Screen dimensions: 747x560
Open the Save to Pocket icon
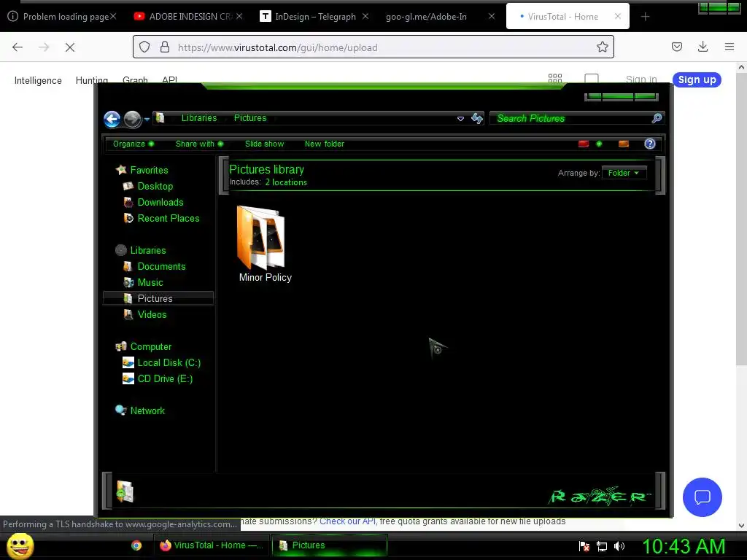[676, 47]
